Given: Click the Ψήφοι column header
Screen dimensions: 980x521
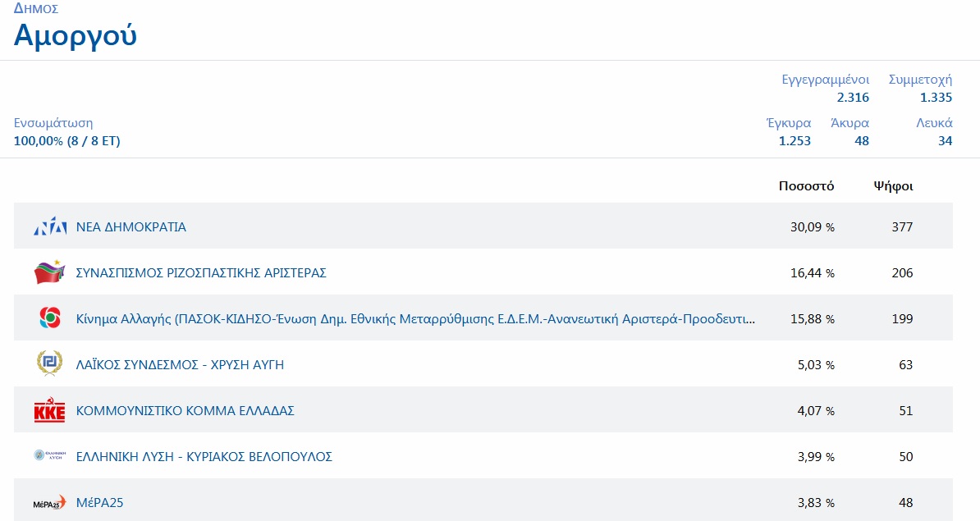Looking at the screenshot, I should 893,186.
